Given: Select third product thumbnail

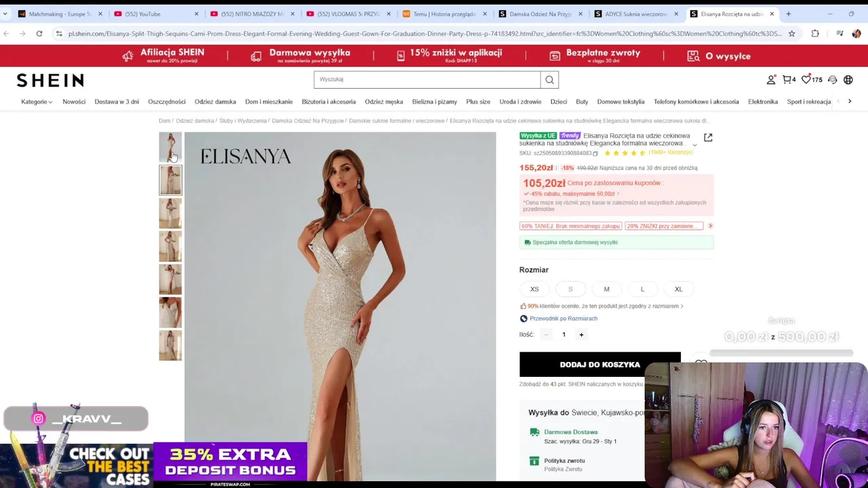Looking at the screenshot, I should [x=170, y=213].
